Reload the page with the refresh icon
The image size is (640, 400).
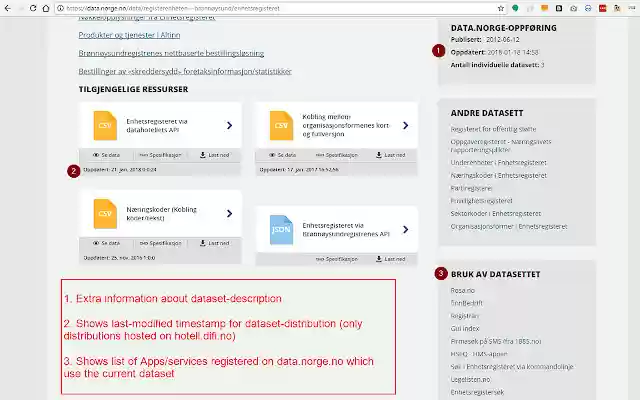click(x=33, y=8)
